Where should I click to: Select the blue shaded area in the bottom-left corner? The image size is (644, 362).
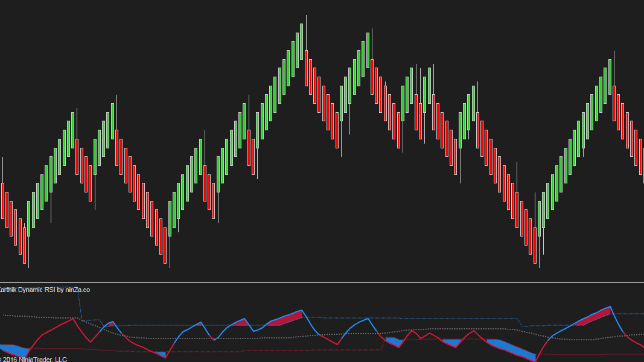click(15, 349)
